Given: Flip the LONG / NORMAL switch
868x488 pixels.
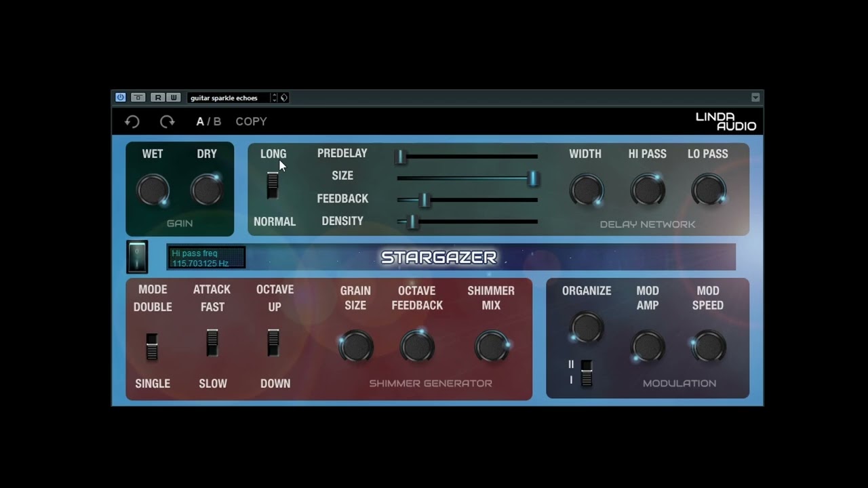Looking at the screenshot, I should coord(273,185).
